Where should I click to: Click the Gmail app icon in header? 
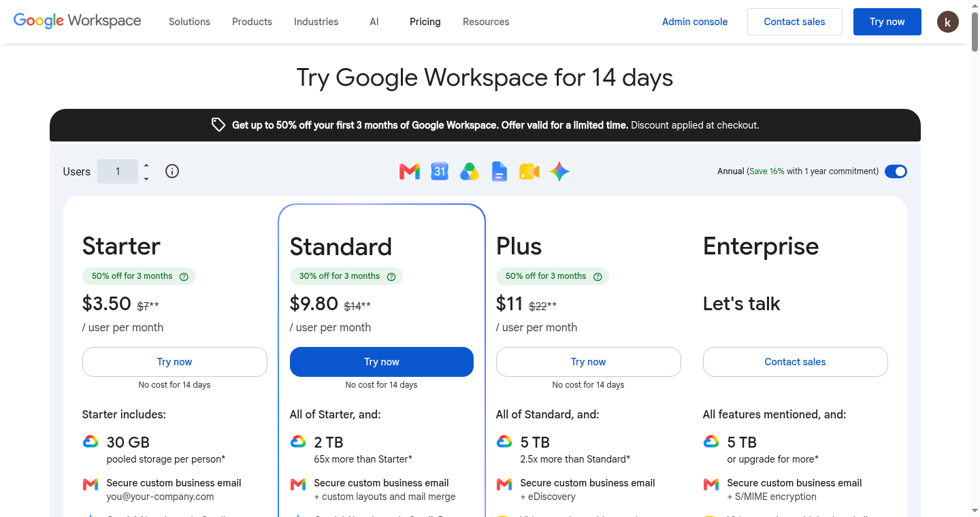click(410, 171)
